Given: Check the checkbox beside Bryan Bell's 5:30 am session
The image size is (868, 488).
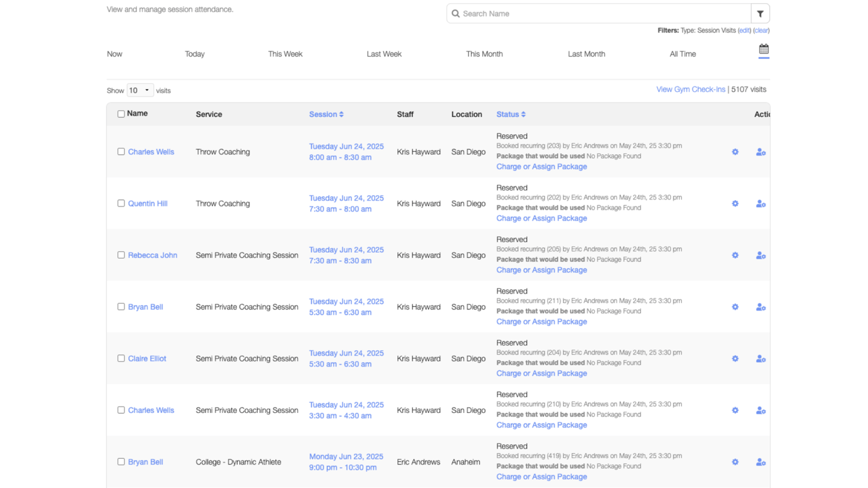Looking at the screenshot, I should click(121, 307).
